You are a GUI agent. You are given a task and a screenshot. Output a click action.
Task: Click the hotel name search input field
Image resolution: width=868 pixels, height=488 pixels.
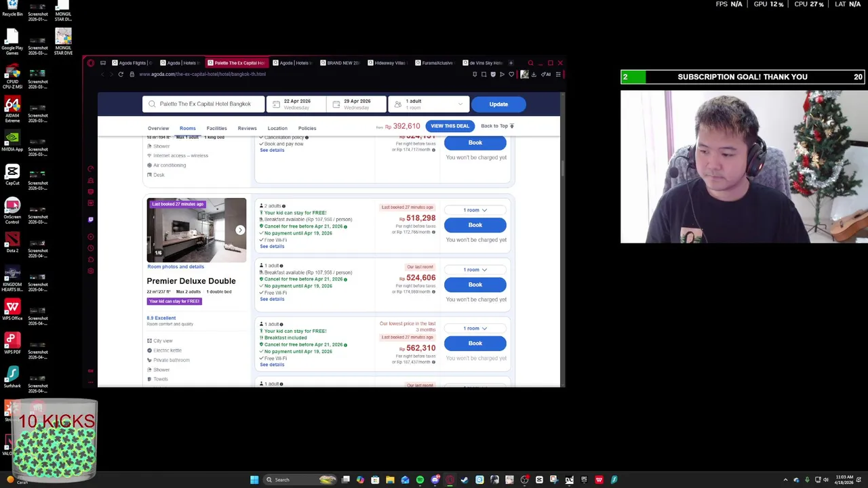(x=203, y=104)
